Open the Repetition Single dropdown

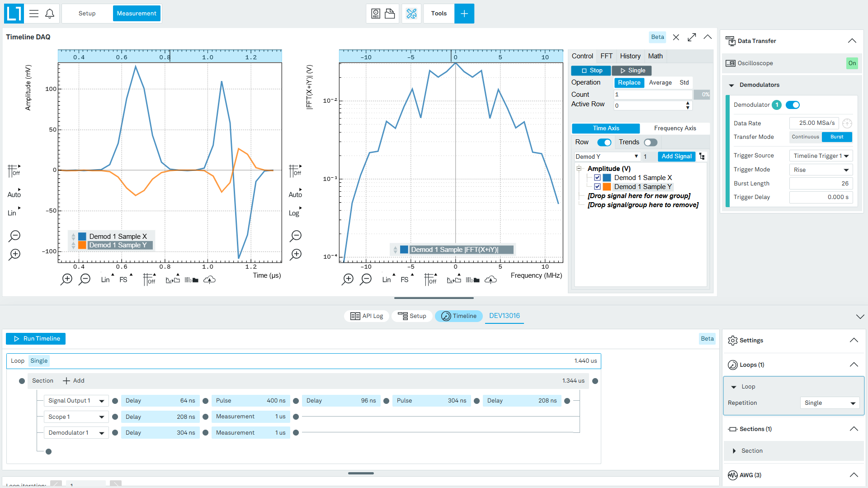click(x=830, y=403)
